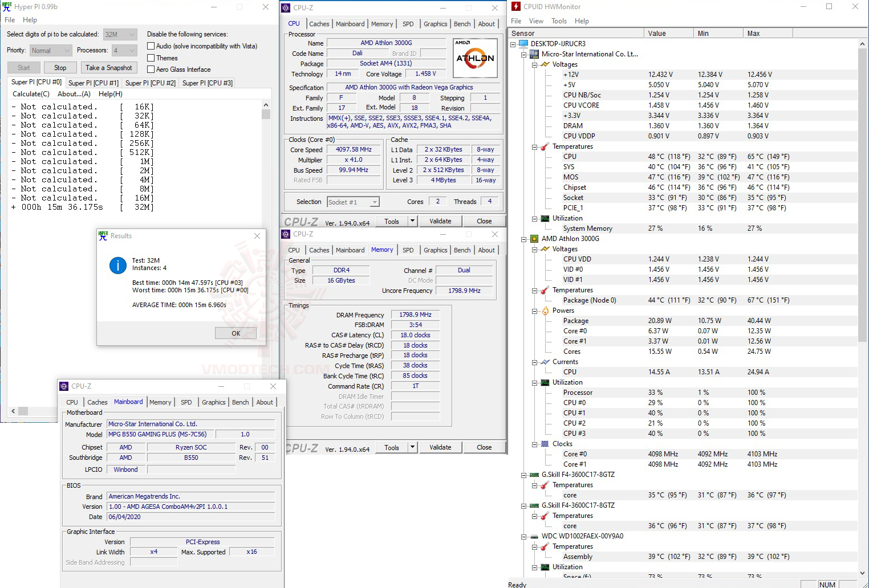869x588 pixels.
Task: Click the Results dialog title icon
Action: click(103, 235)
